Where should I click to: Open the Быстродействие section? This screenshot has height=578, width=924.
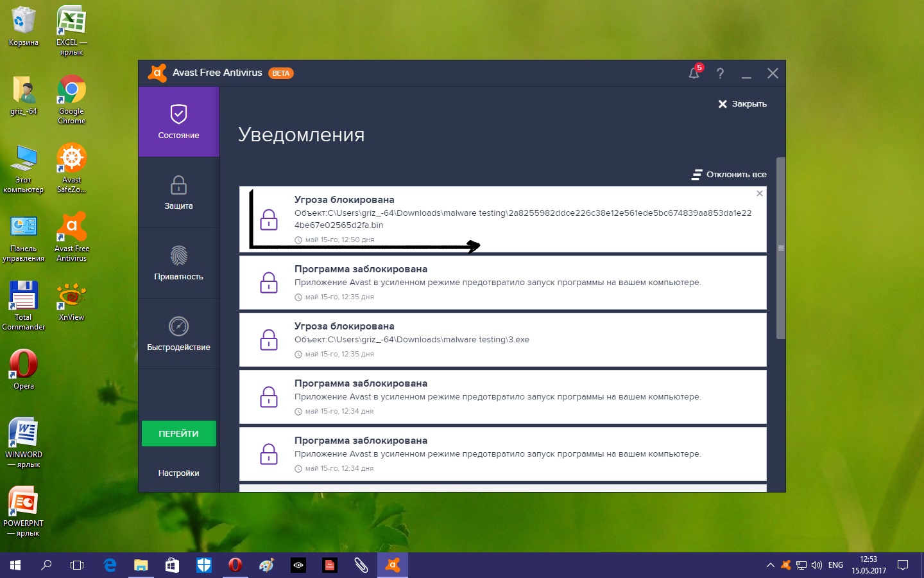[178, 334]
